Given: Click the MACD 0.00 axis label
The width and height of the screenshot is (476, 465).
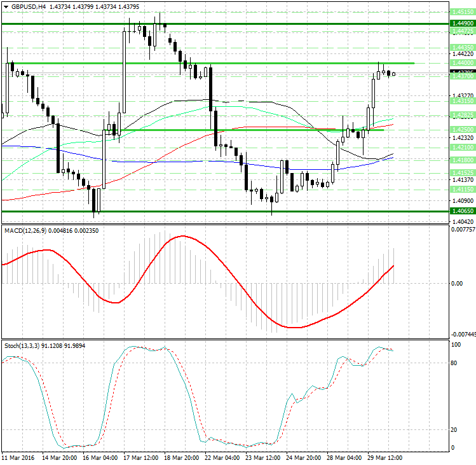Looking at the screenshot, I should click(456, 284).
